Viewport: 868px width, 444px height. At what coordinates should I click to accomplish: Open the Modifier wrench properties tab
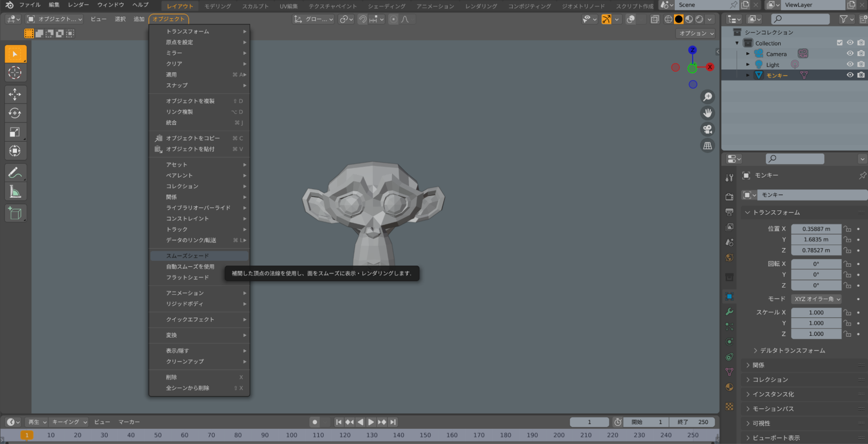(x=729, y=311)
